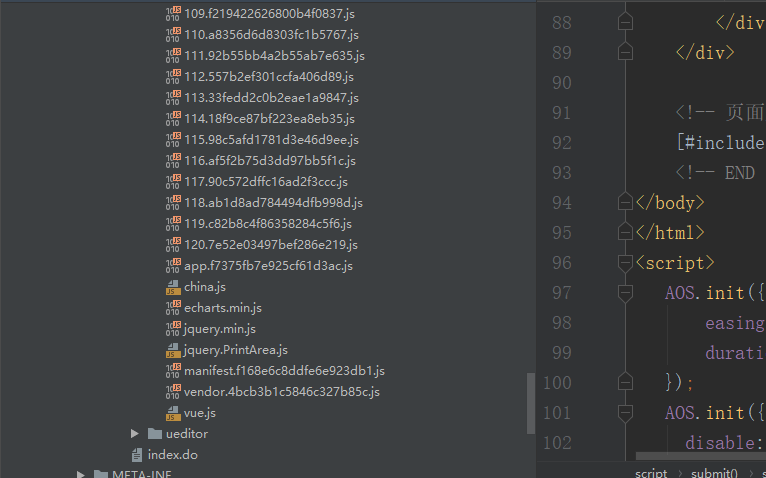The height and width of the screenshot is (478, 766).
Task: Select file name 109.f219422626800b4f0837.js
Action: click(269, 14)
